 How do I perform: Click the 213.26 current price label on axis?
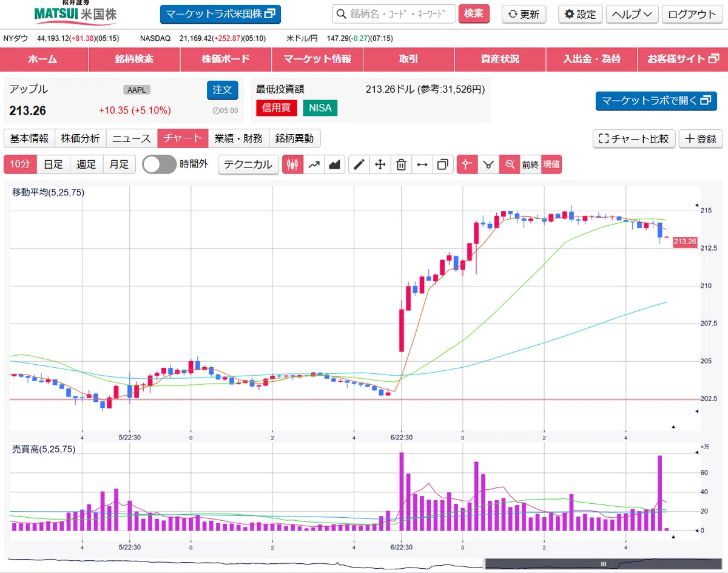[686, 242]
